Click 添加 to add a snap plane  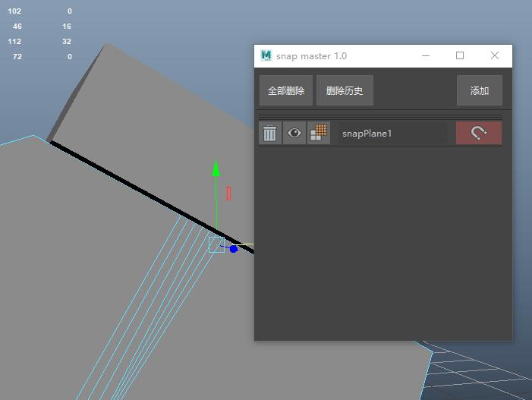(x=479, y=90)
